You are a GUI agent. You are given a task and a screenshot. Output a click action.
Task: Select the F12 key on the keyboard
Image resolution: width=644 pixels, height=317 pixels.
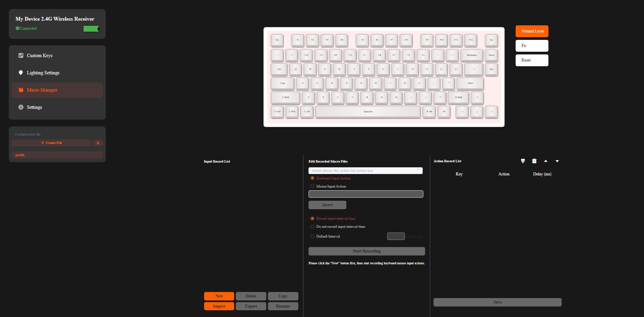point(471,40)
